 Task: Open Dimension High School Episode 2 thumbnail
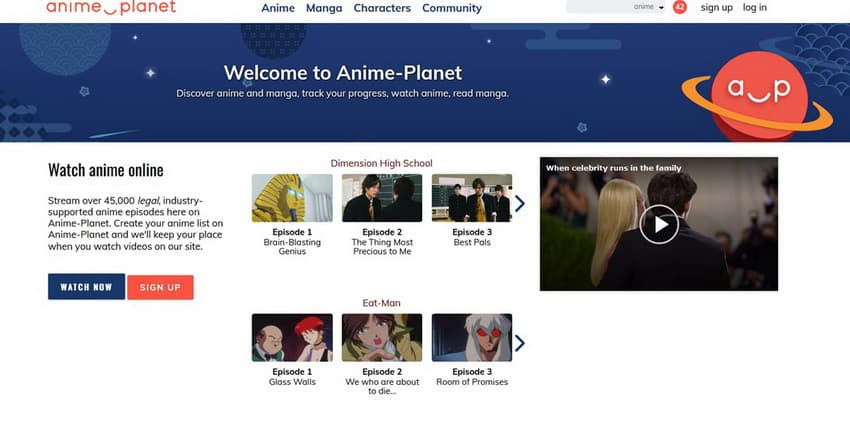coord(382,198)
